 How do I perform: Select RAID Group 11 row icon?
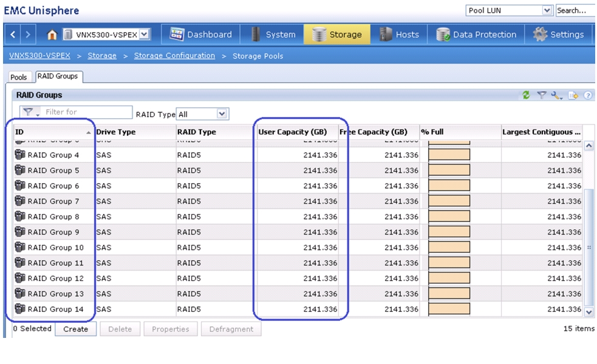(x=20, y=263)
